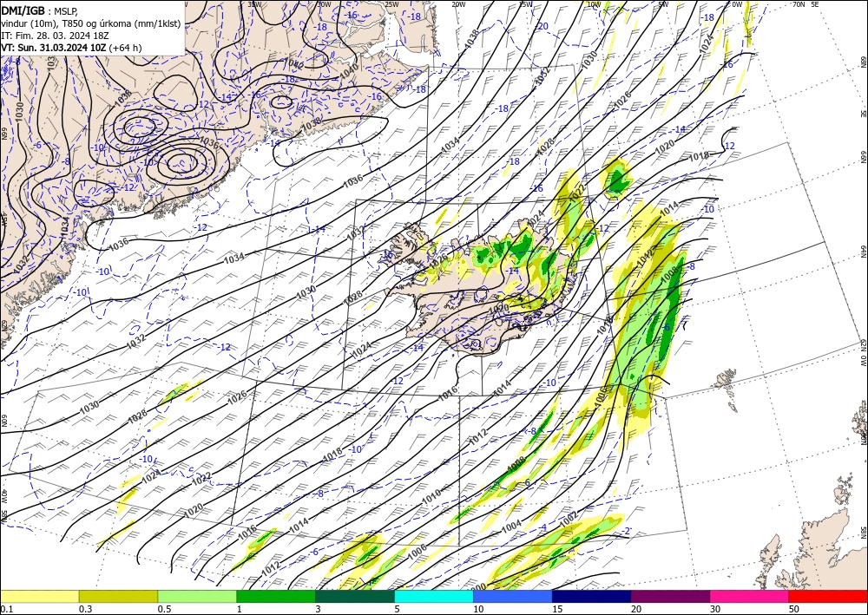Click the blue "-2" temperature contour label
The height and width of the screenshot is (615, 868).
626,531
